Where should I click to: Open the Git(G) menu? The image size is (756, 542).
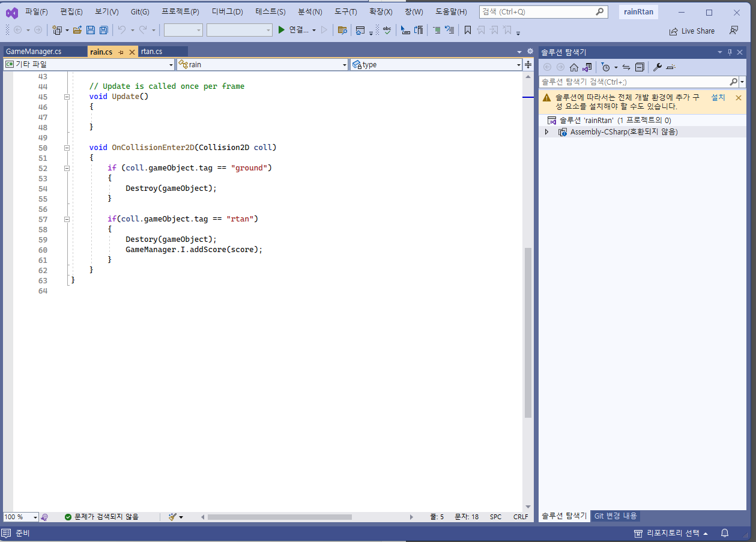point(140,12)
